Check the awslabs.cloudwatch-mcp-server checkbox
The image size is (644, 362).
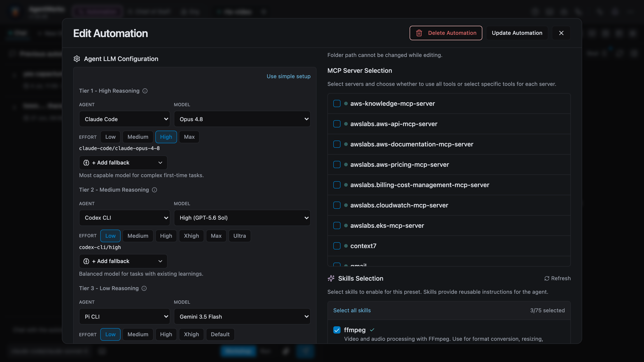(337, 205)
